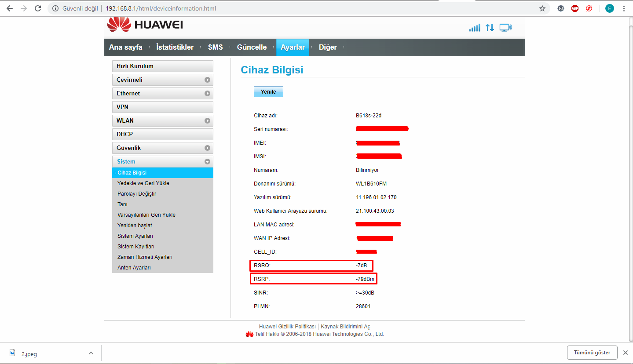Click RSRQ value -7dB
The height and width of the screenshot is (364, 633).
[x=362, y=266]
